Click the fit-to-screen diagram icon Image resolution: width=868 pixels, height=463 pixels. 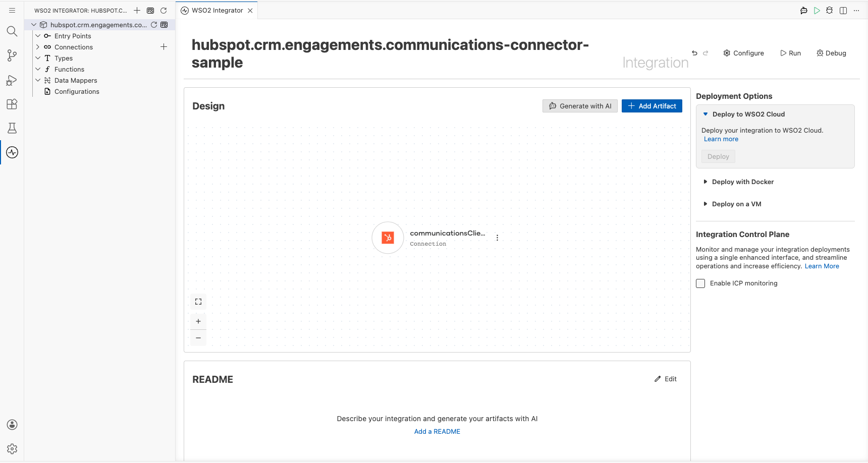198,302
